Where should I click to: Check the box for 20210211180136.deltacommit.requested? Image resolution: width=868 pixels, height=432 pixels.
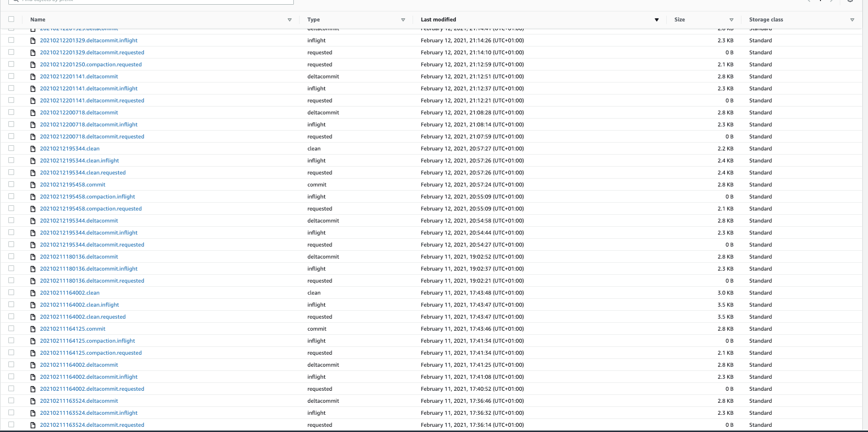point(11,281)
